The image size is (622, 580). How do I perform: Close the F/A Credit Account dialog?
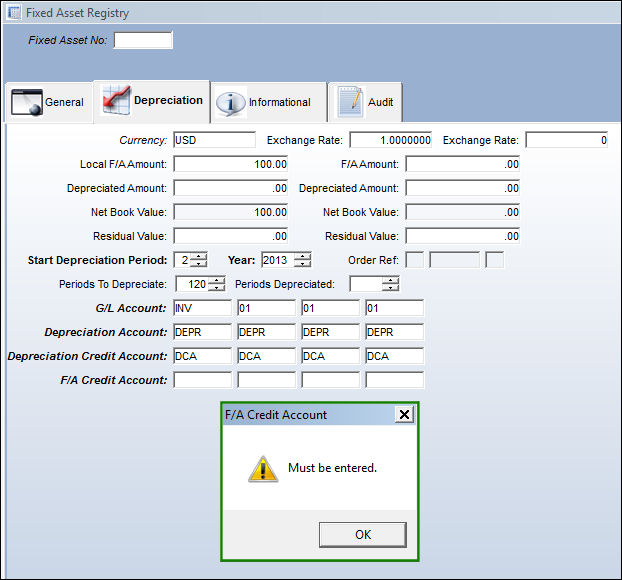click(404, 415)
